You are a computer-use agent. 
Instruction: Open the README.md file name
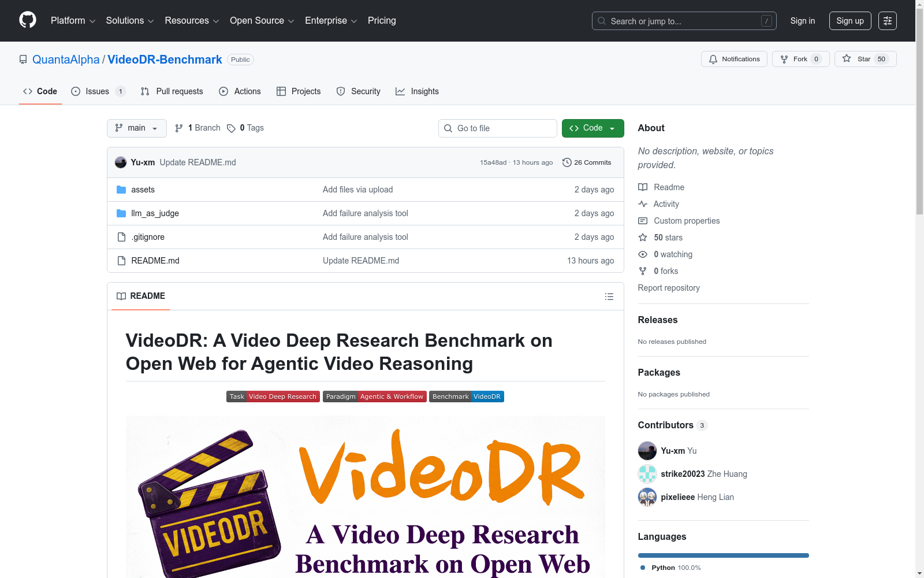[x=155, y=261]
